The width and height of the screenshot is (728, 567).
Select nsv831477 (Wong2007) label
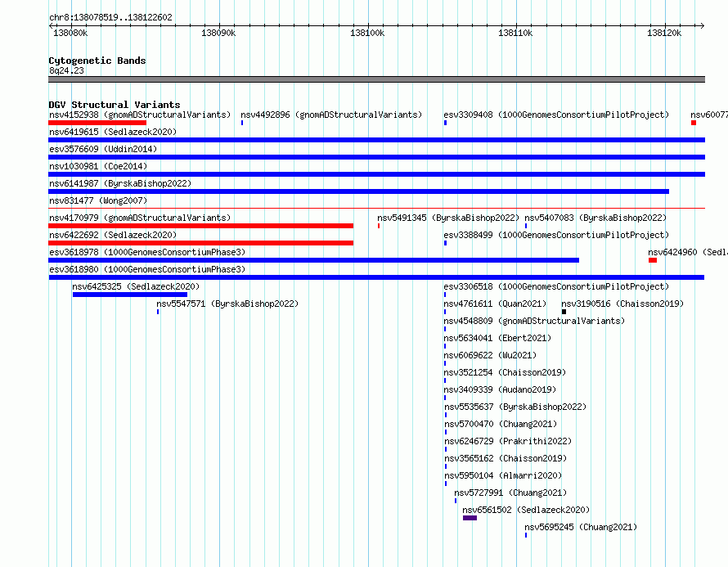coord(98,200)
